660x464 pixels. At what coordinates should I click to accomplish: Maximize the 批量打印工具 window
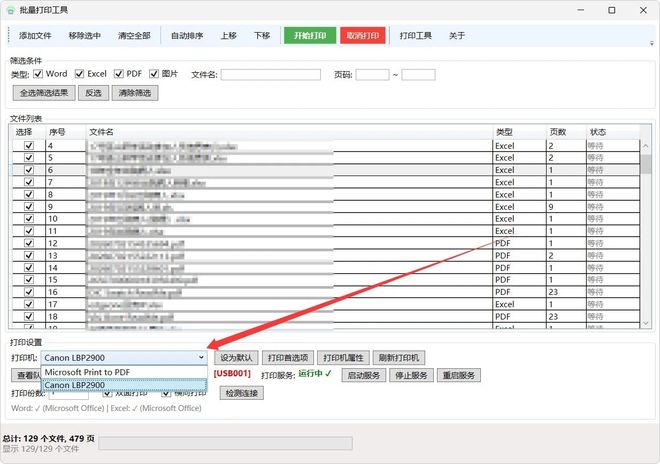point(612,10)
